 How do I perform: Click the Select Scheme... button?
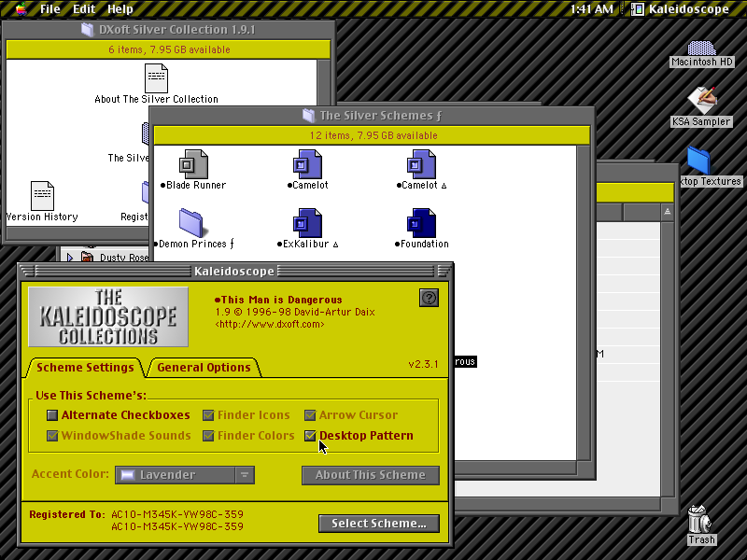click(379, 524)
